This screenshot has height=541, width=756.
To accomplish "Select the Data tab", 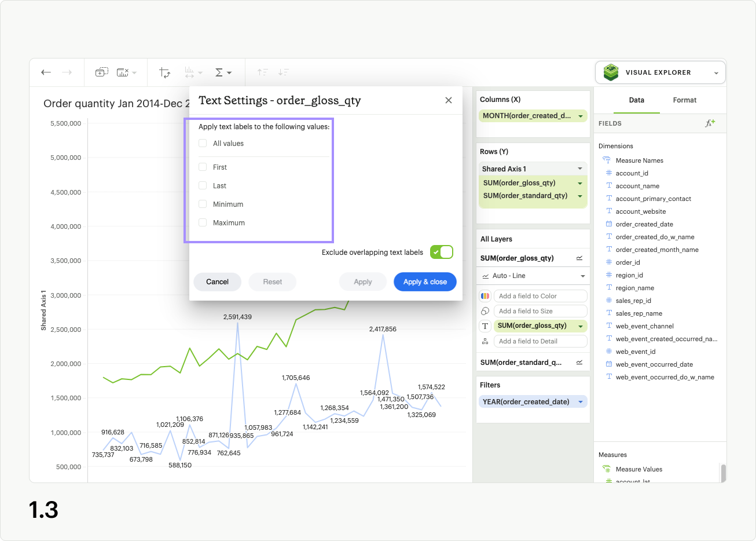I will 636,100.
